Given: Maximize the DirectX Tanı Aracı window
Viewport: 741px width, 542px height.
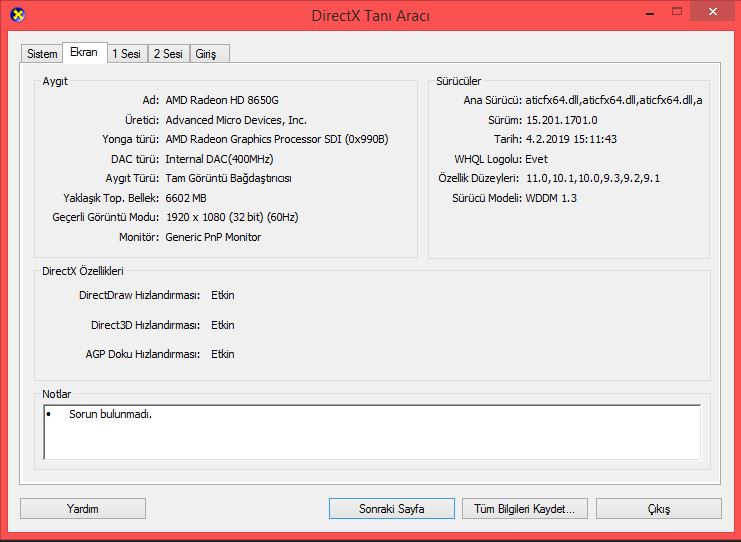Looking at the screenshot, I should coord(677,12).
